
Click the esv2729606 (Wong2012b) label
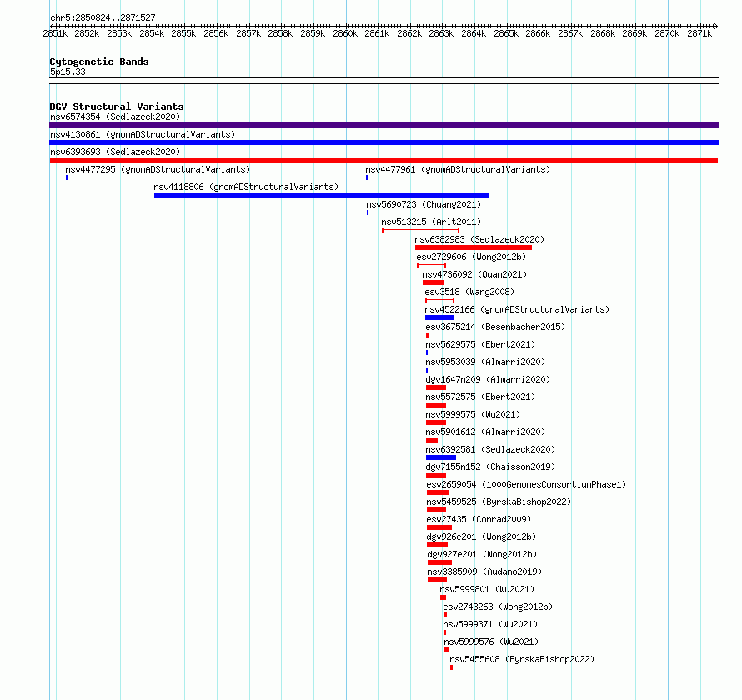click(x=471, y=257)
